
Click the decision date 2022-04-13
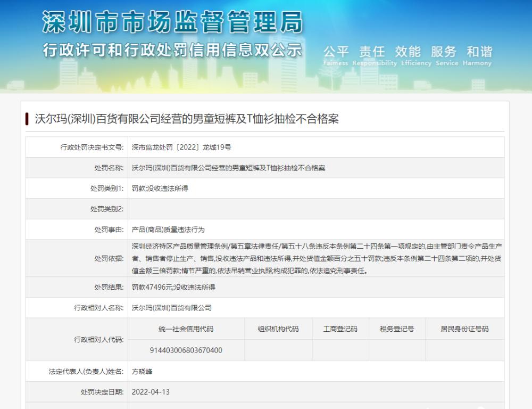(151, 392)
